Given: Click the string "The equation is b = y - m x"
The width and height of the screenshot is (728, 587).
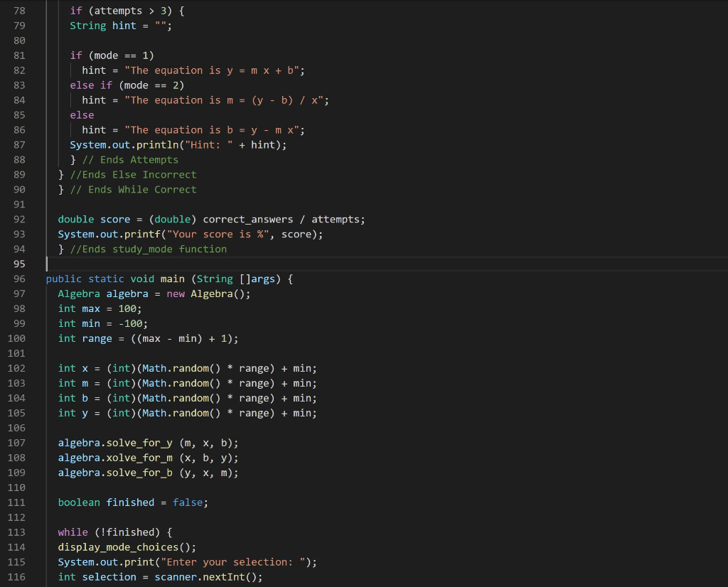Looking at the screenshot, I should point(212,130).
